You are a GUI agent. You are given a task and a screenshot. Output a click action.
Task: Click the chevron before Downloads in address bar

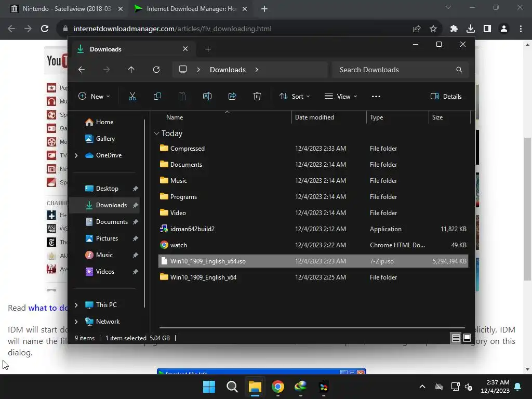(198, 70)
